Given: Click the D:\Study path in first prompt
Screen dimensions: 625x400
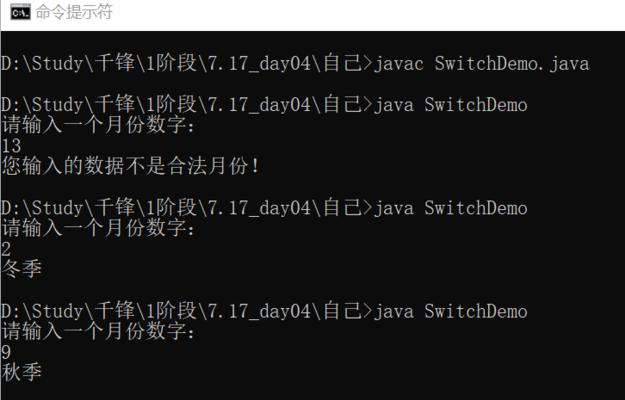Looking at the screenshot, I should [42, 64].
